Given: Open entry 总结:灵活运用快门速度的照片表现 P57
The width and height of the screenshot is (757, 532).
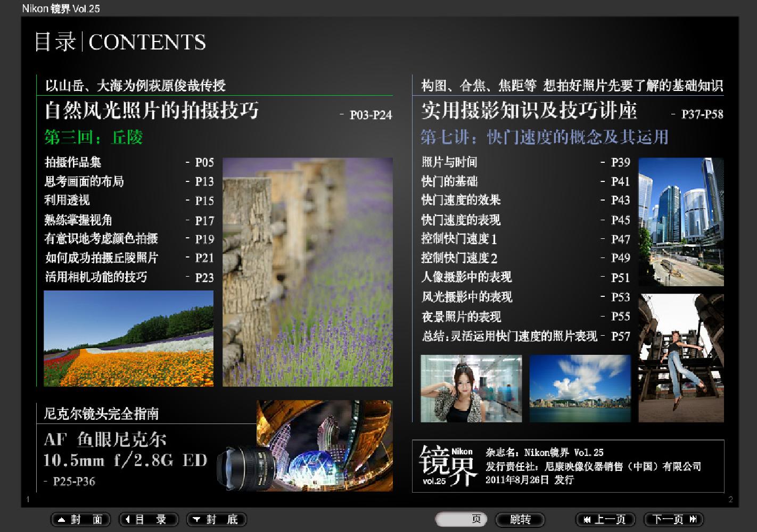Looking at the screenshot, I should coord(526,336).
